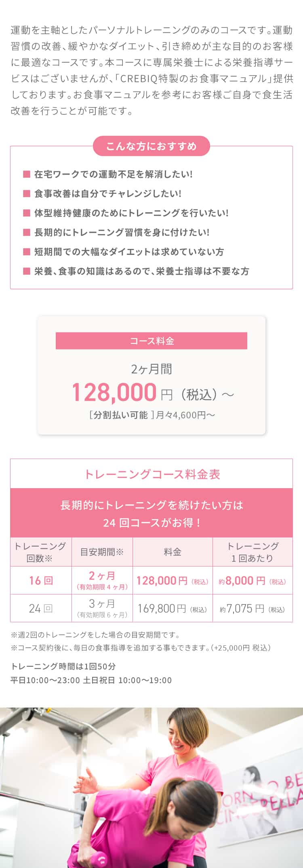The width and height of the screenshot is (303, 868).
Task: Select the 24回 table row cell
Action: 41,608
